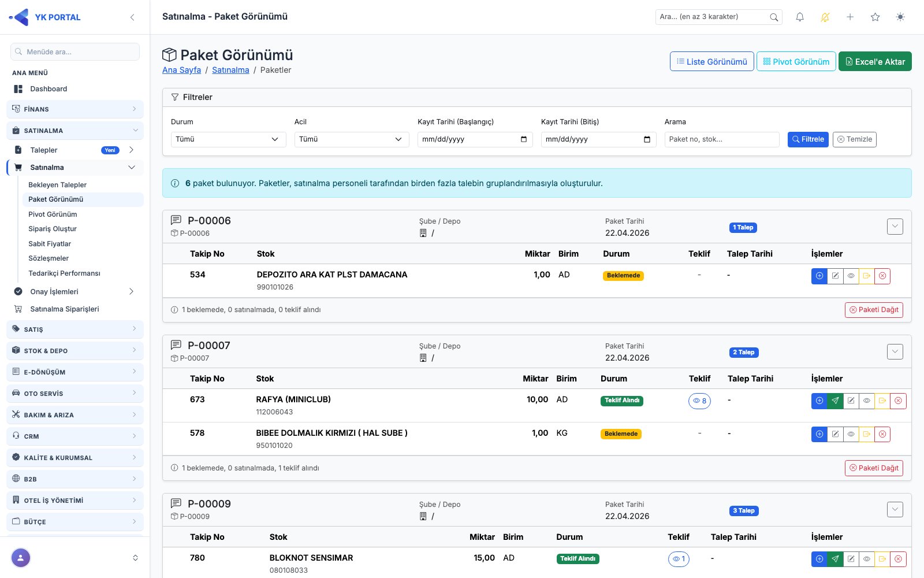
Task: Open the Acil filter dropdown
Action: [352, 139]
